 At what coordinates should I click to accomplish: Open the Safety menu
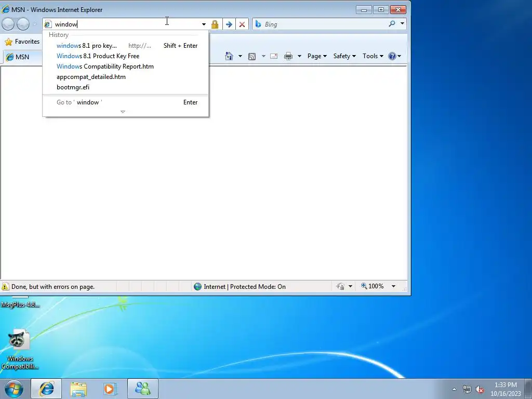tap(344, 56)
